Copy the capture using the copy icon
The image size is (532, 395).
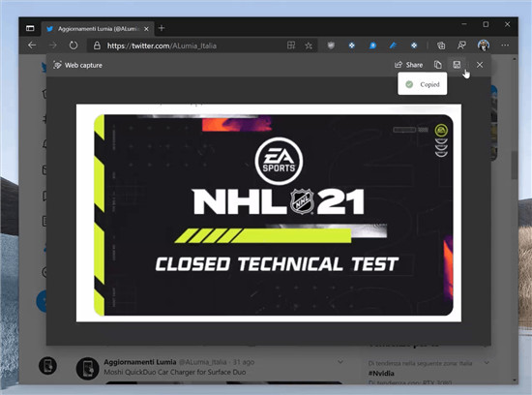(438, 65)
